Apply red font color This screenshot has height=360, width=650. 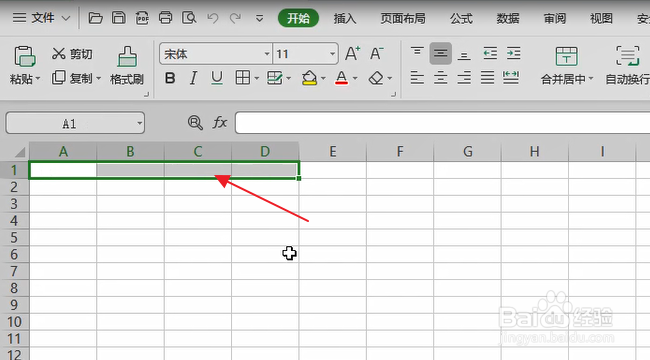pyautogui.click(x=341, y=78)
